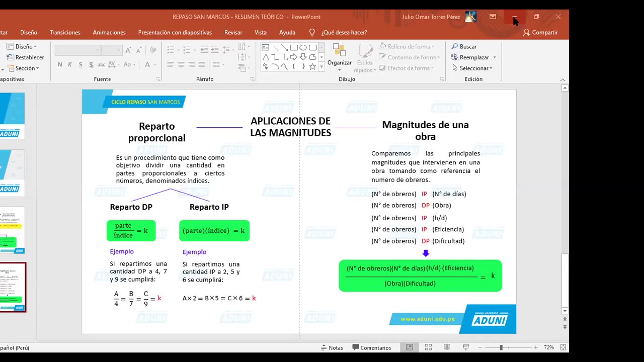
Task: Clear all text formatting
Action: coord(152,50)
